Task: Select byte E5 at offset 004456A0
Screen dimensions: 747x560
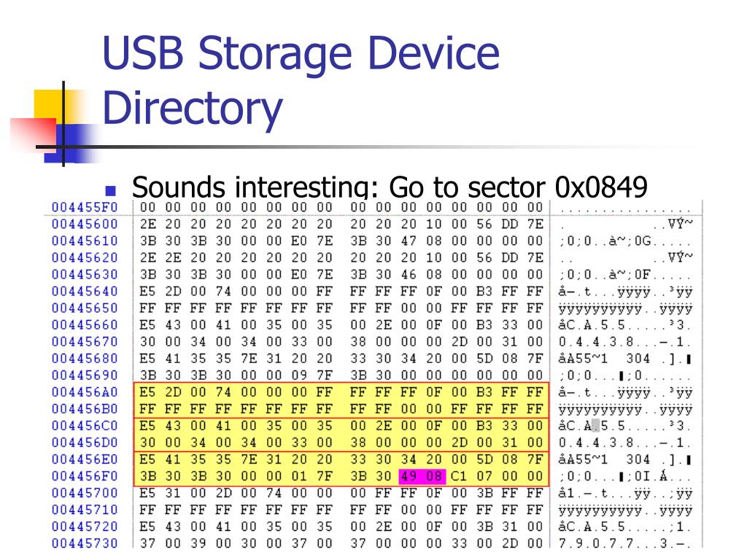Action: [x=147, y=392]
